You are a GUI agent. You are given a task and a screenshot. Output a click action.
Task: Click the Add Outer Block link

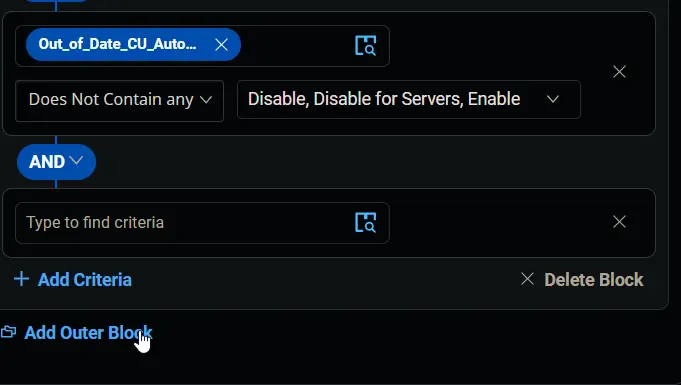[x=88, y=333]
